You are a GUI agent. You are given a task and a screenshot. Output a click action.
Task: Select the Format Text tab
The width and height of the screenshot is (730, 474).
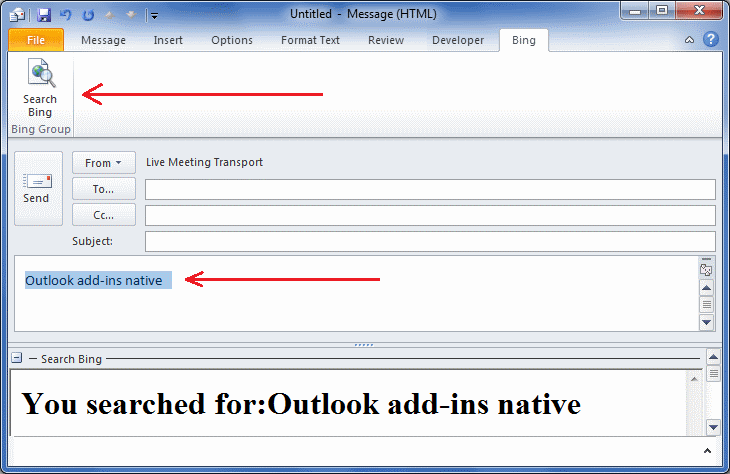310,41
